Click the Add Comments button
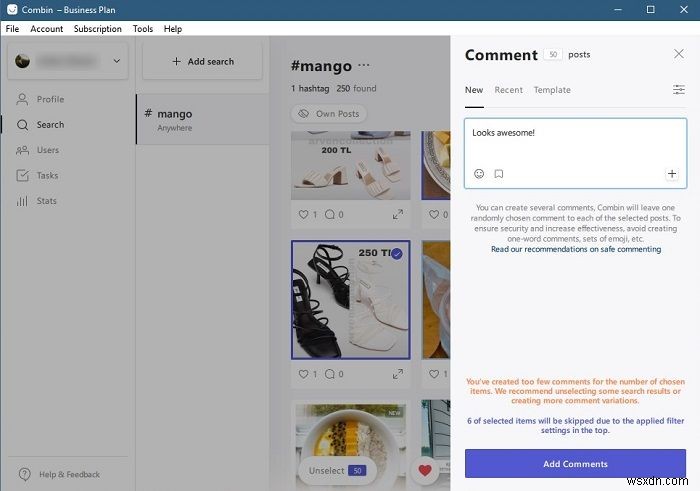 tap(575, 463)
